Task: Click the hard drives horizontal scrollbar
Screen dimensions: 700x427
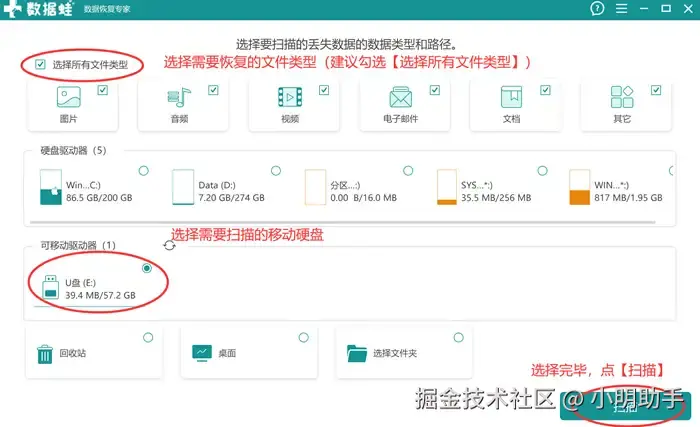Action: tap(342, 222)
